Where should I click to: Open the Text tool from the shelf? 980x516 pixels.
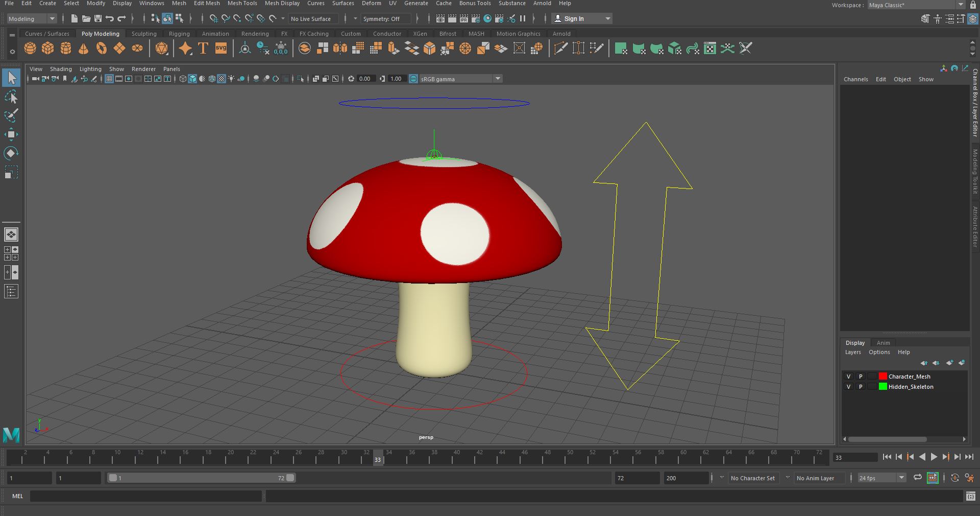[202, 49]
